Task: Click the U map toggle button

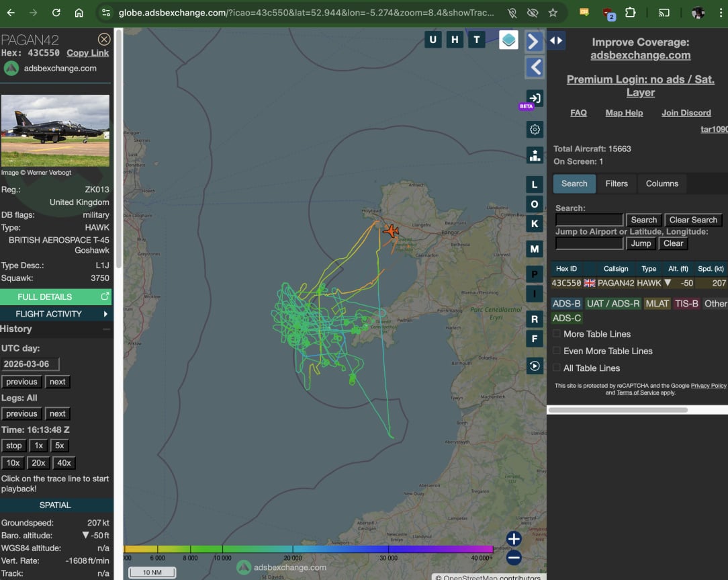Action: [433, 40]
